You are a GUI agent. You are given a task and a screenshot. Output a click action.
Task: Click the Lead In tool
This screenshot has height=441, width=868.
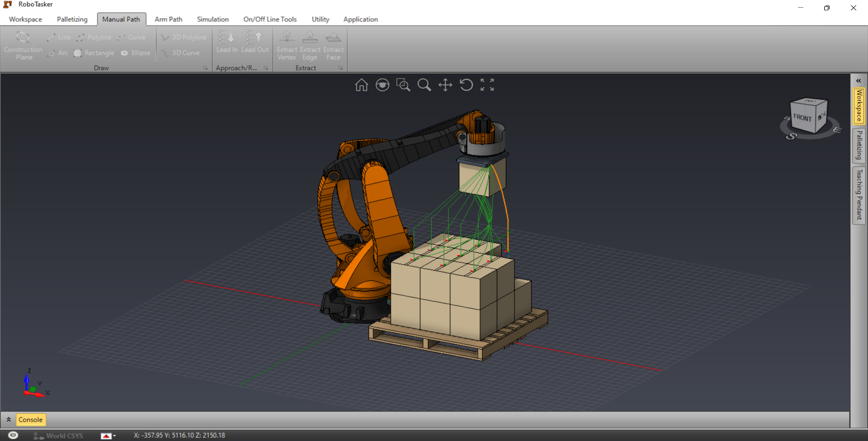pyautogui.click(x=227, y=42)
